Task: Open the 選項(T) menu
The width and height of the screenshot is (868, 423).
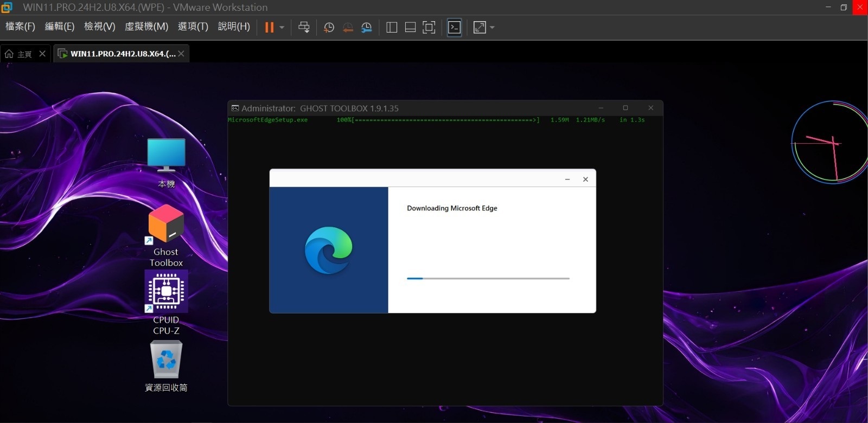Action: (x=193, y=27)
